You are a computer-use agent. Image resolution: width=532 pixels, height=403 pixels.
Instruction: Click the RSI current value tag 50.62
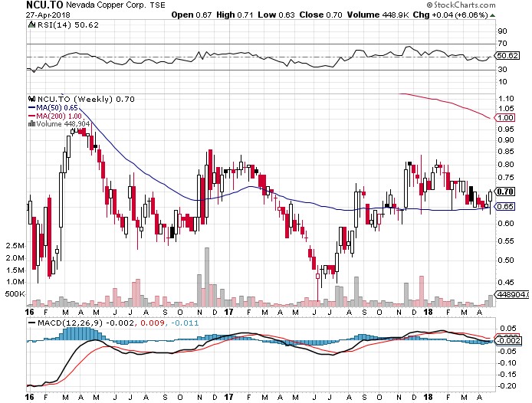tap(507, 55)
